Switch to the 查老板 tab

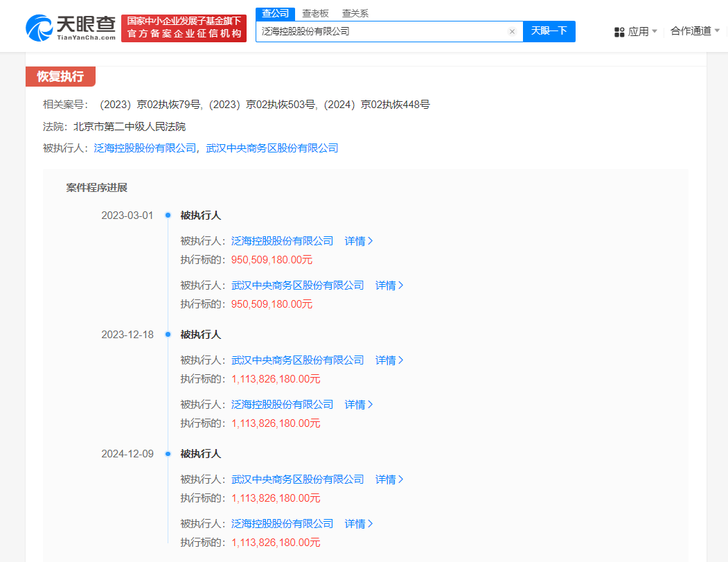(315, 13)
